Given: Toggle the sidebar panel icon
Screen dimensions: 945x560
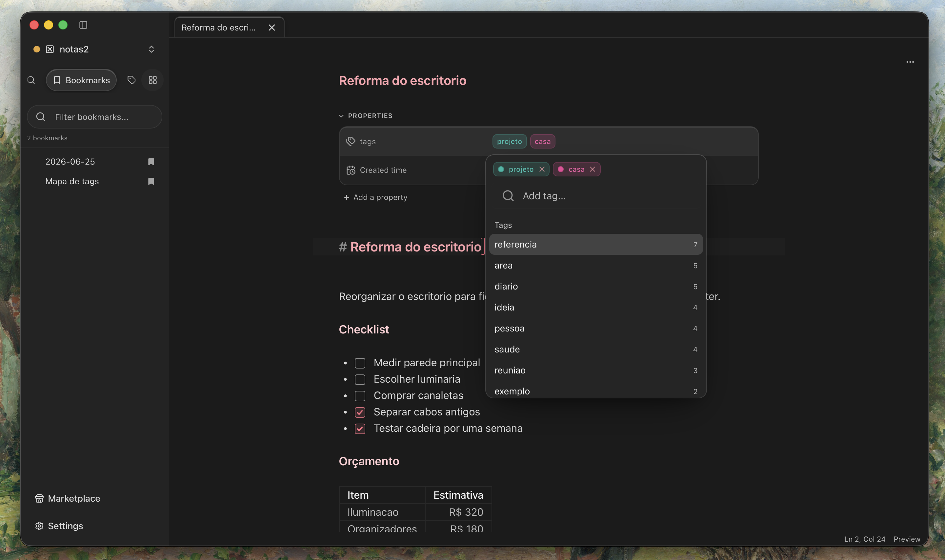Looking at the screenshot, I should click(83, 25).
